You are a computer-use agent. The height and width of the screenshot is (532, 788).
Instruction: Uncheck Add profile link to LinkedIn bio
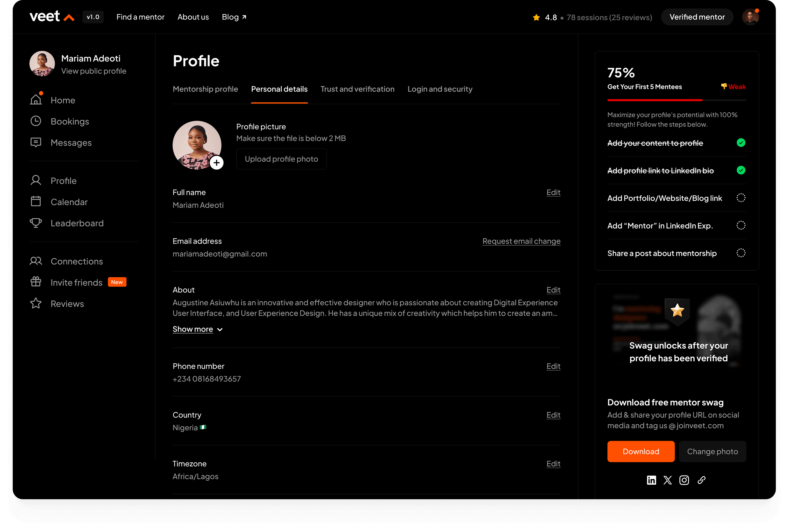coord(741,170)
